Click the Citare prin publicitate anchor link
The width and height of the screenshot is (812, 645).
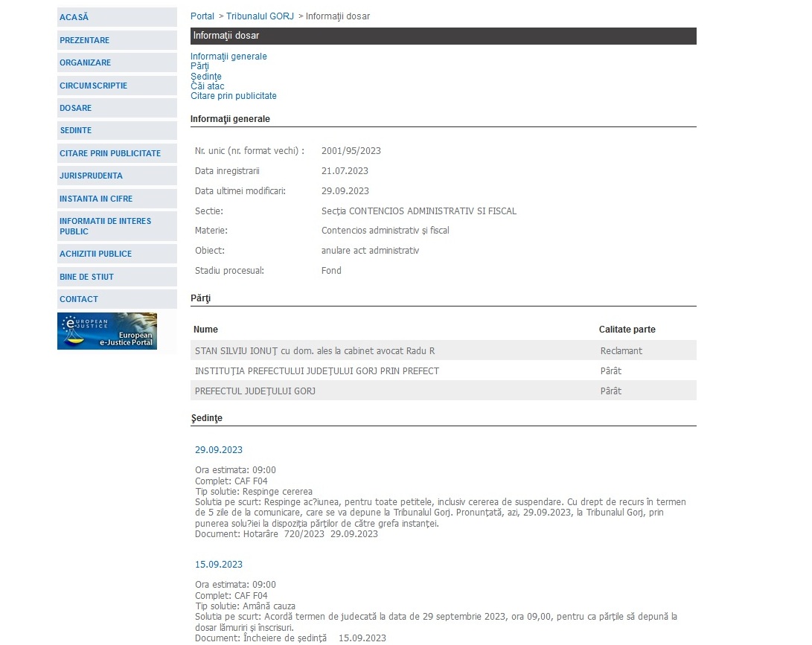point(234,96)
